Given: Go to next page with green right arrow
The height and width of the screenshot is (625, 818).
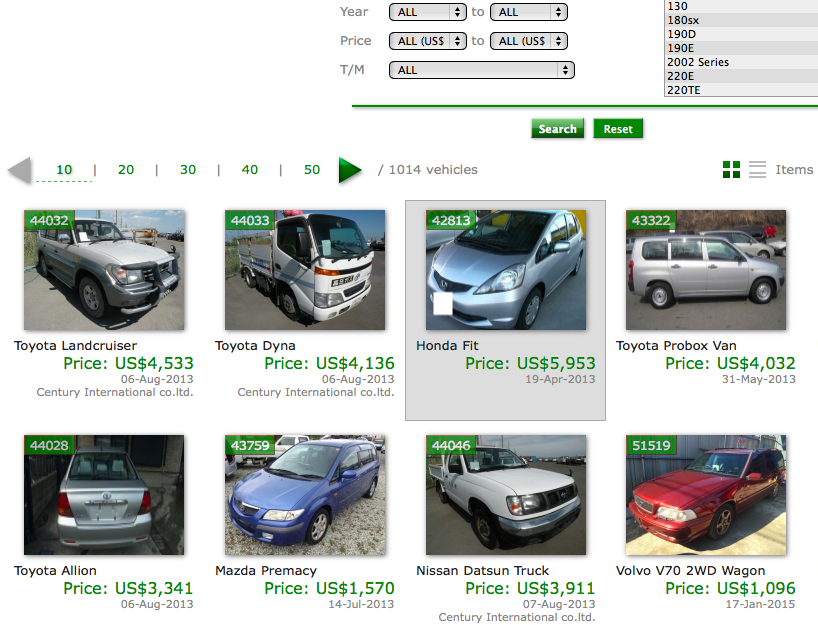Looking at the screenshot, I should coord(350,170).
